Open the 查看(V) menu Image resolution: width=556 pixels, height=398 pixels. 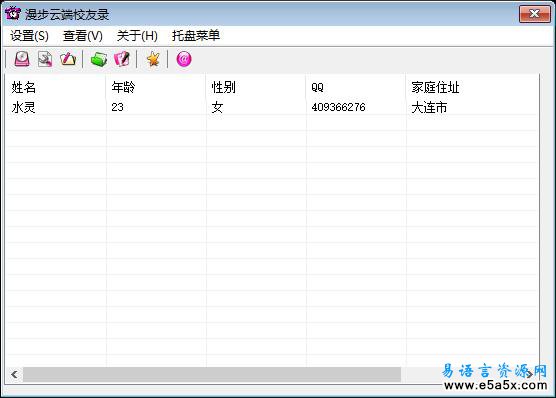click(x=83, y=35)
